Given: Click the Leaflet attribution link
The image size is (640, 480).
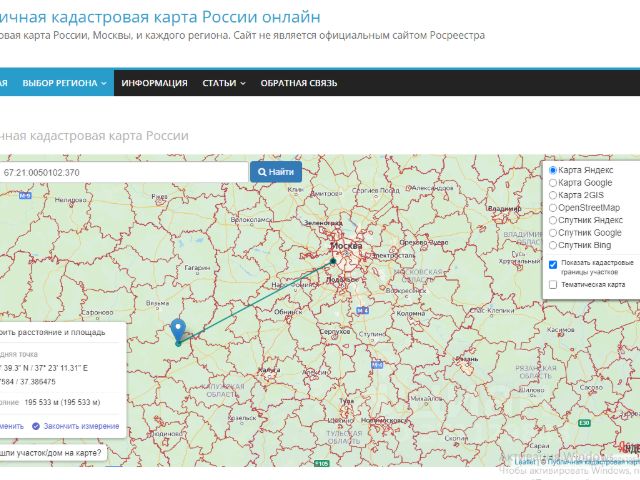Looking at the screenshot, I should (525, 462).
